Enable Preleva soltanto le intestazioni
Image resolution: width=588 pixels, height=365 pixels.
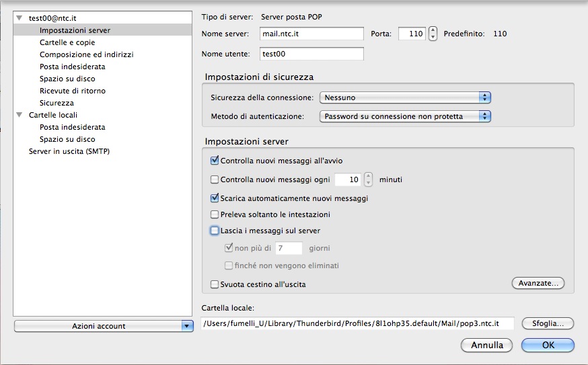click(x=215, y=215)
